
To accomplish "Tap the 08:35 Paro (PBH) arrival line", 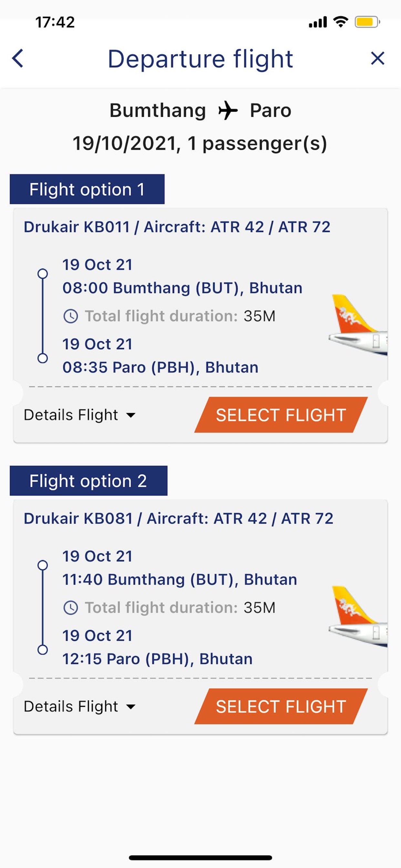I will click(x=160, y=367).
